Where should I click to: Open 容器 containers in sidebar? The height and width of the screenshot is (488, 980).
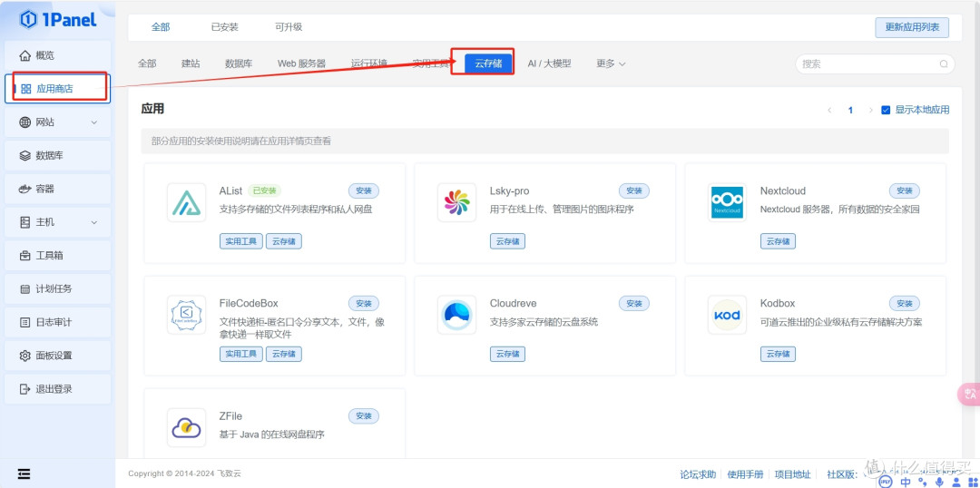point(57,189)
